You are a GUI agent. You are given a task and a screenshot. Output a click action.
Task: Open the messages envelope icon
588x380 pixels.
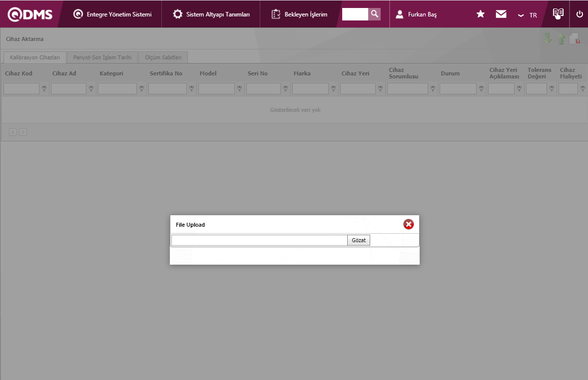click(501, 14)
